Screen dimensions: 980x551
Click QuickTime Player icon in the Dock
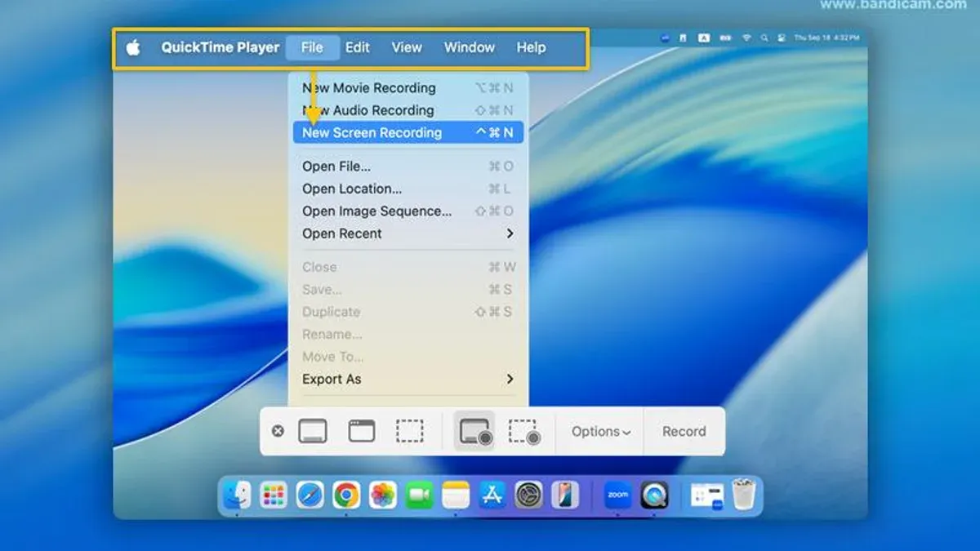point(654,495)
